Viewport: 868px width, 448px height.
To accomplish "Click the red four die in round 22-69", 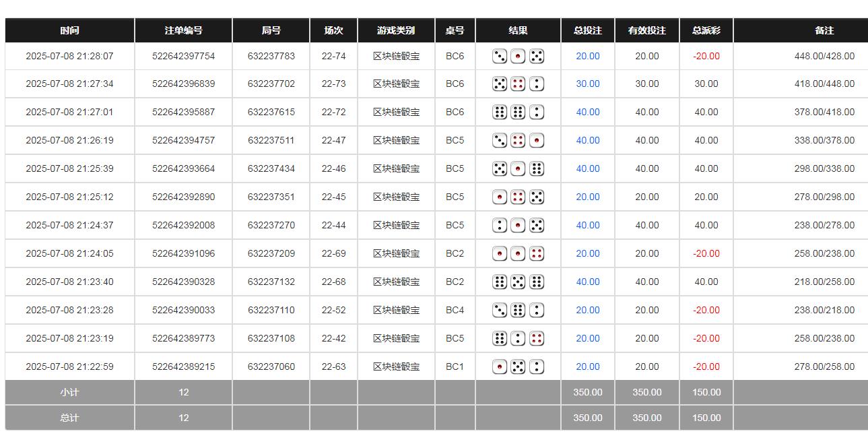I will click(537, 254).
